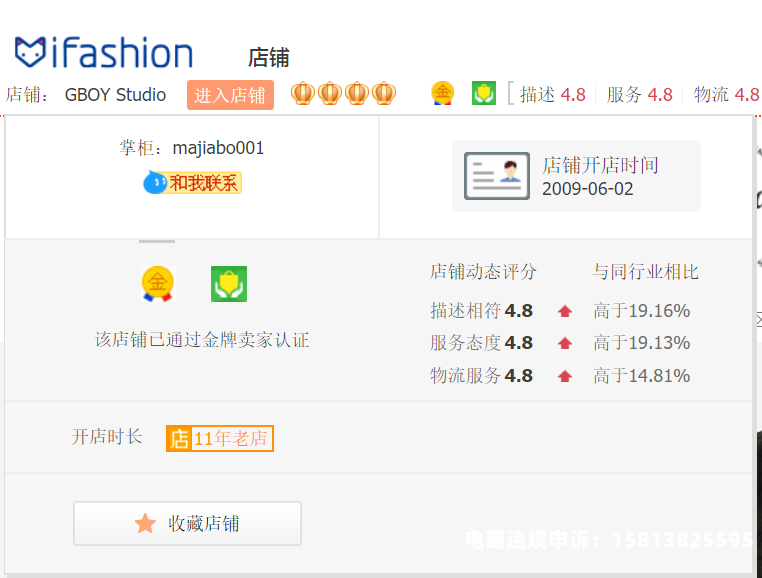Click the red up arrow beside 描述相符
Viewport: 762px width, 578px height.
pyautogui.click(x=565, y=311)
